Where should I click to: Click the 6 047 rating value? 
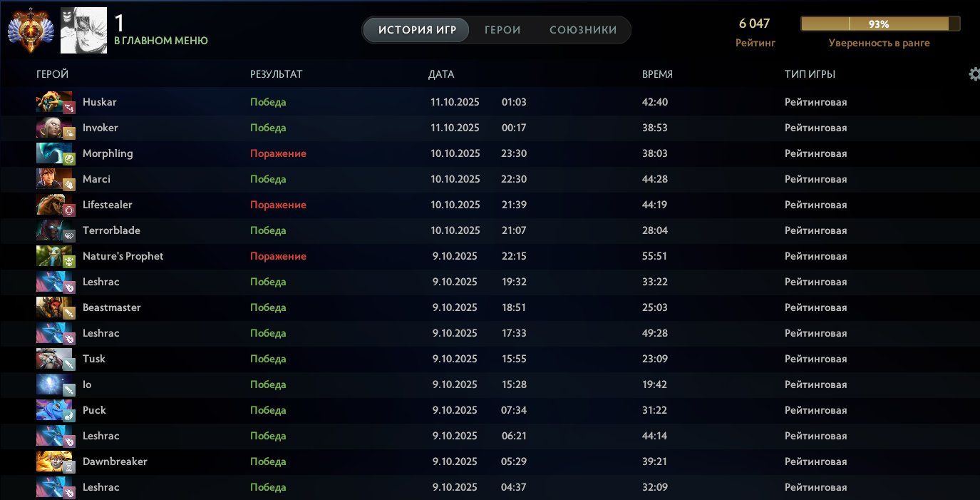point(755,24)
